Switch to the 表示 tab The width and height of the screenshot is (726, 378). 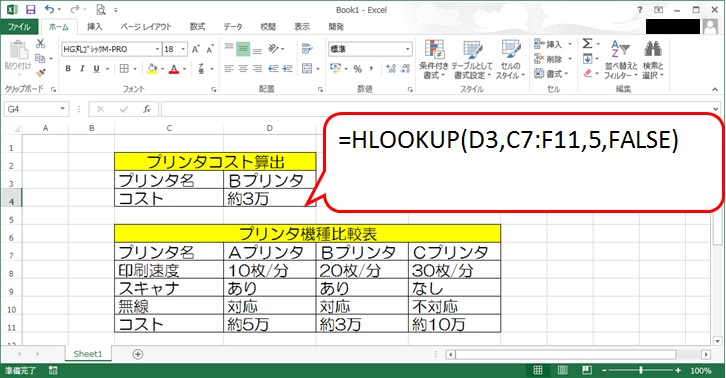[x=302, y=27]
